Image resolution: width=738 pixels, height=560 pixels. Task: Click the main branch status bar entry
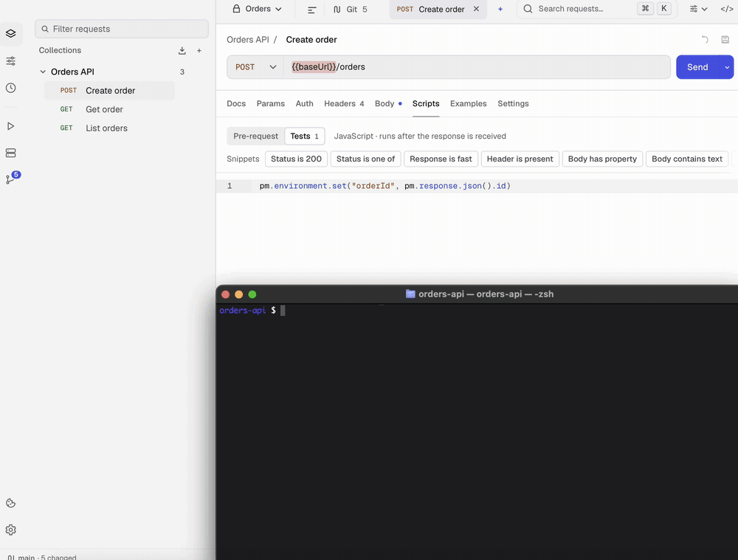pyautogui.click(x=42, y=557)
